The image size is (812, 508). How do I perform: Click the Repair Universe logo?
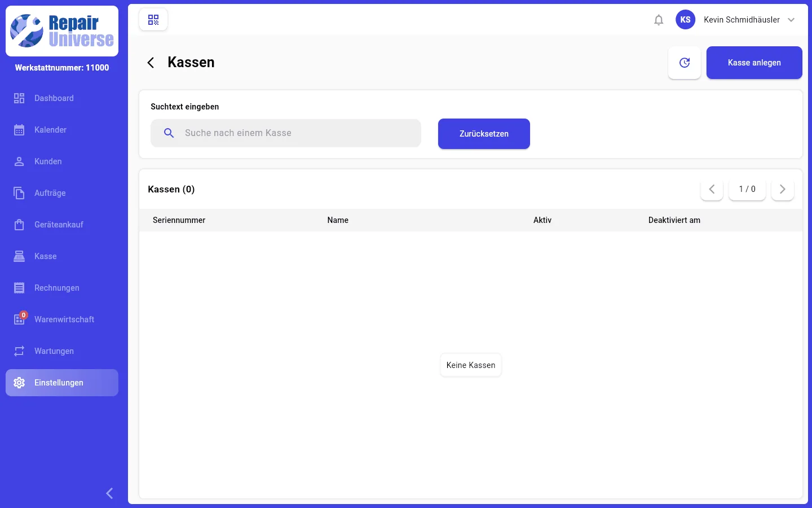pos(62,31)
